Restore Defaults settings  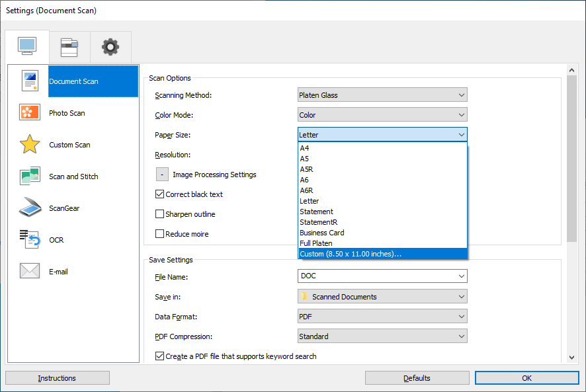pyautogui.click(x=417, y=377)
